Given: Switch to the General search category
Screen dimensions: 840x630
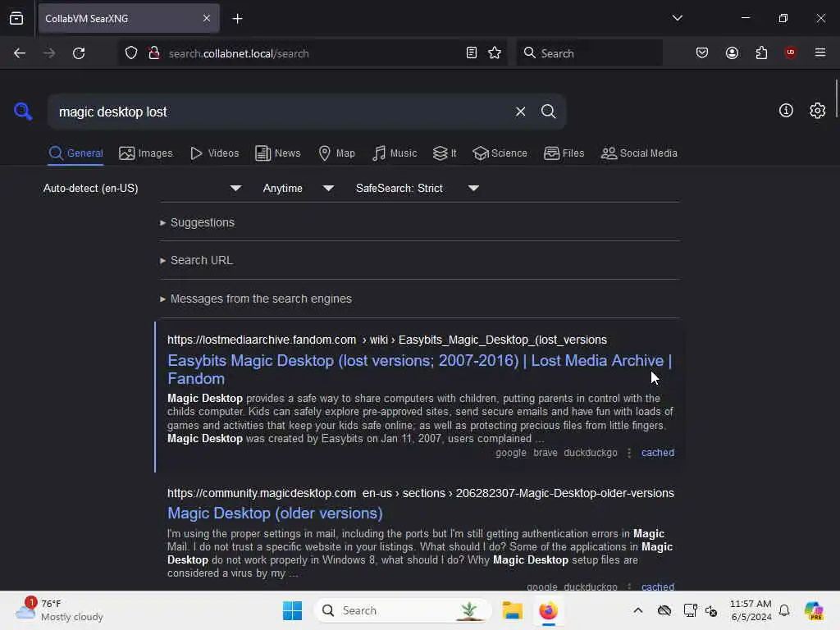Looking at the screenshot, I should pos(76,153).
